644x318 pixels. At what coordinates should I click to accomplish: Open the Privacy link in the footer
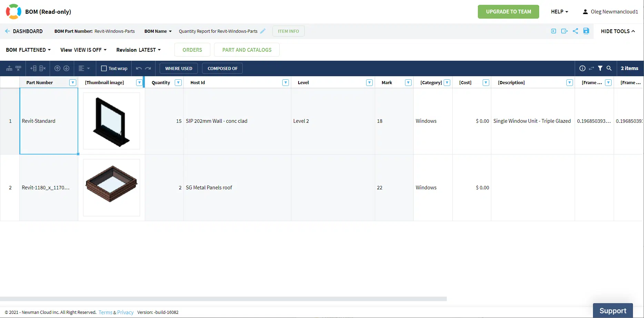(125, 312)
